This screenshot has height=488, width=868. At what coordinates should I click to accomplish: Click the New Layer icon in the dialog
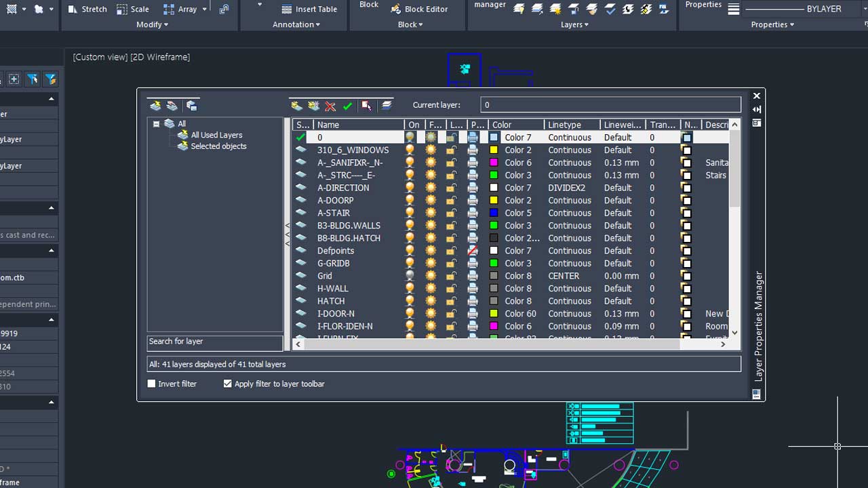[296, 106]
